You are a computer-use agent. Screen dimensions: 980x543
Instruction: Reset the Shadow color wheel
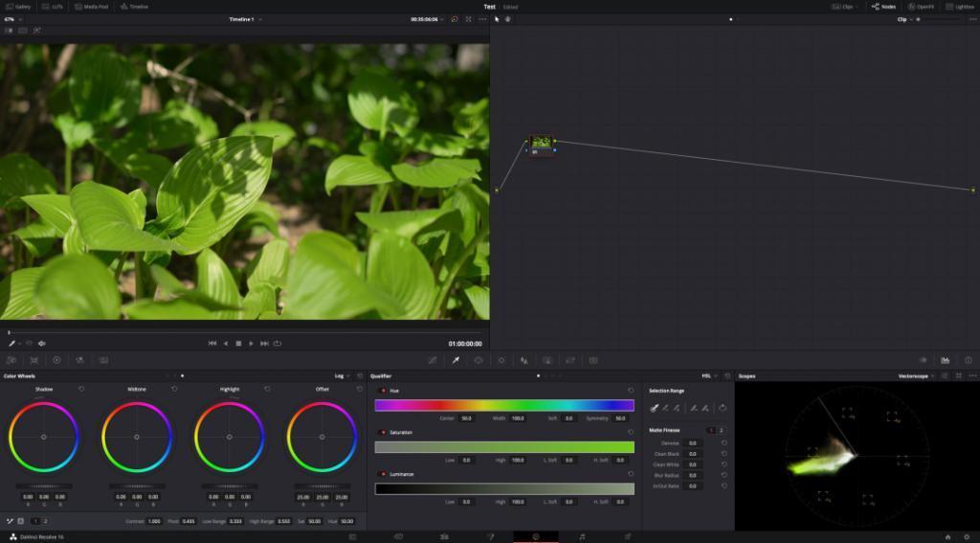point(81,389)
